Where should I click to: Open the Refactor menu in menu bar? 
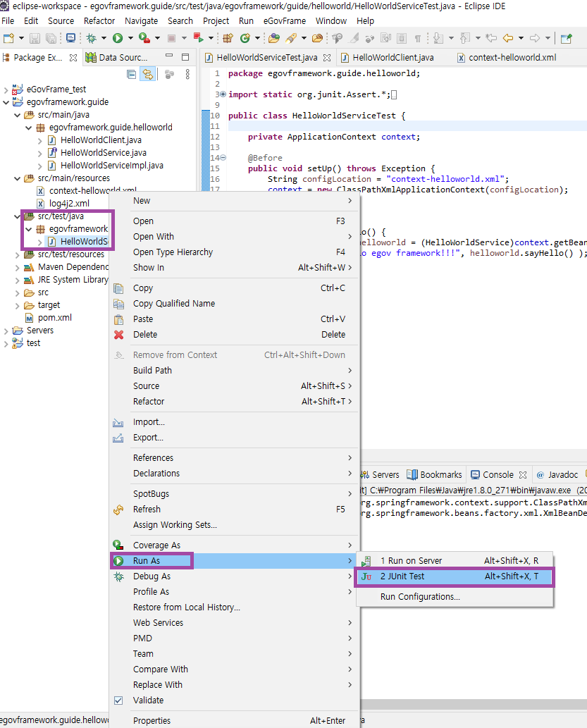[99, 21]
